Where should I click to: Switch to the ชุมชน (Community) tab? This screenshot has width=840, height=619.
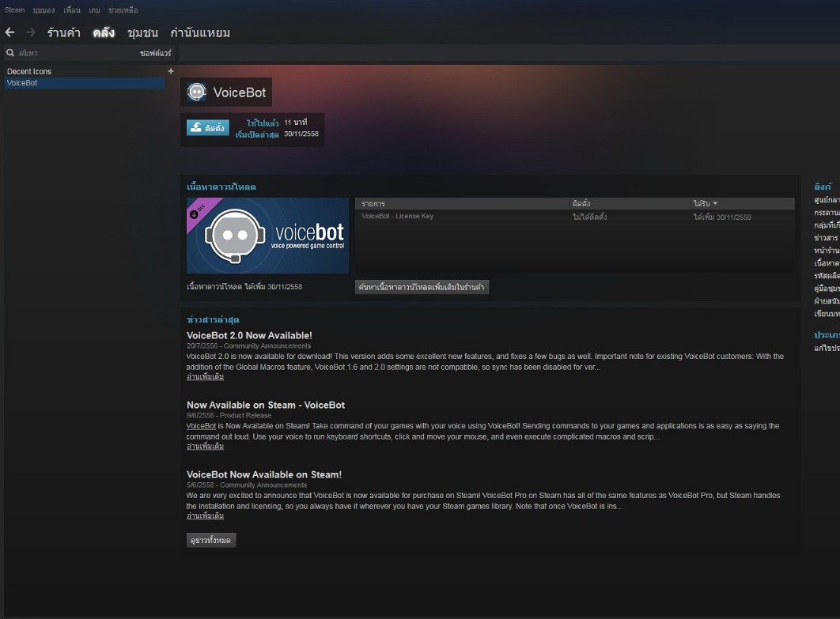pos(142,32)
